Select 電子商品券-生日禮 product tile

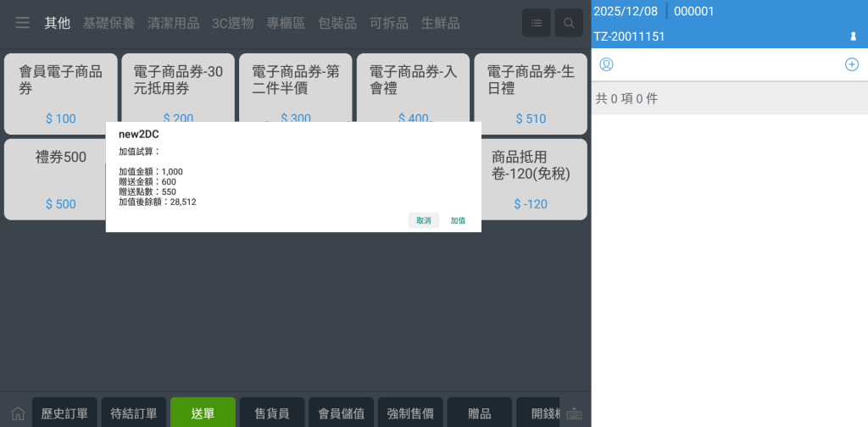click(530, 94)
